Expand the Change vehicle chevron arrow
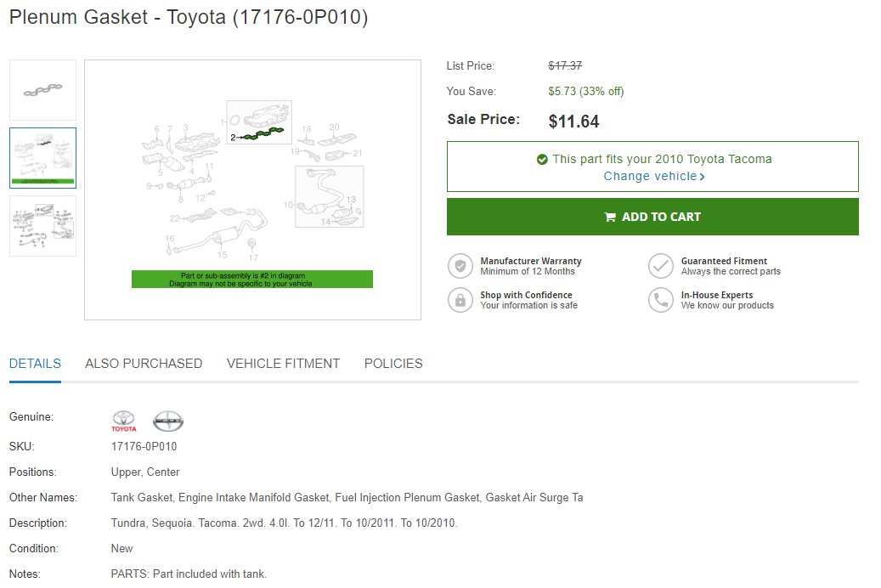 coord(702,177)
